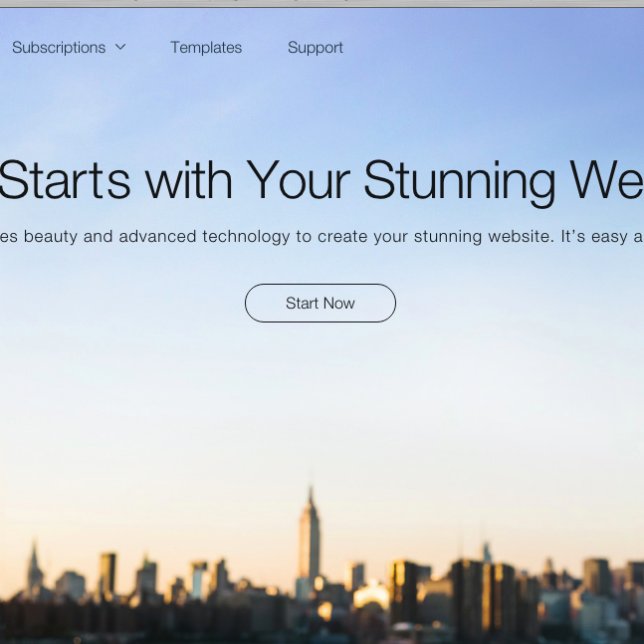Image resolution: width=644 pixels, height=644 pixels.
Task: Click the glowing golden building in the skyline
Action: [x=371, y=594]
